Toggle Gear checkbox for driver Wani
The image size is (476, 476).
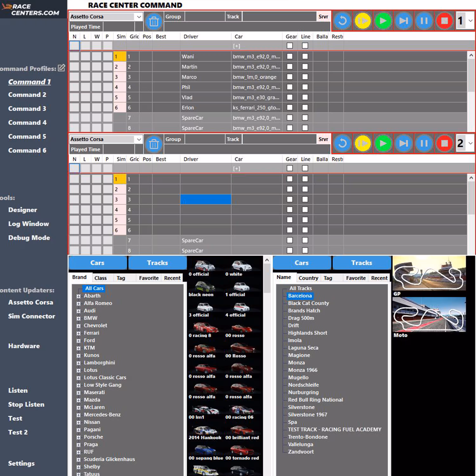(290, 56)
